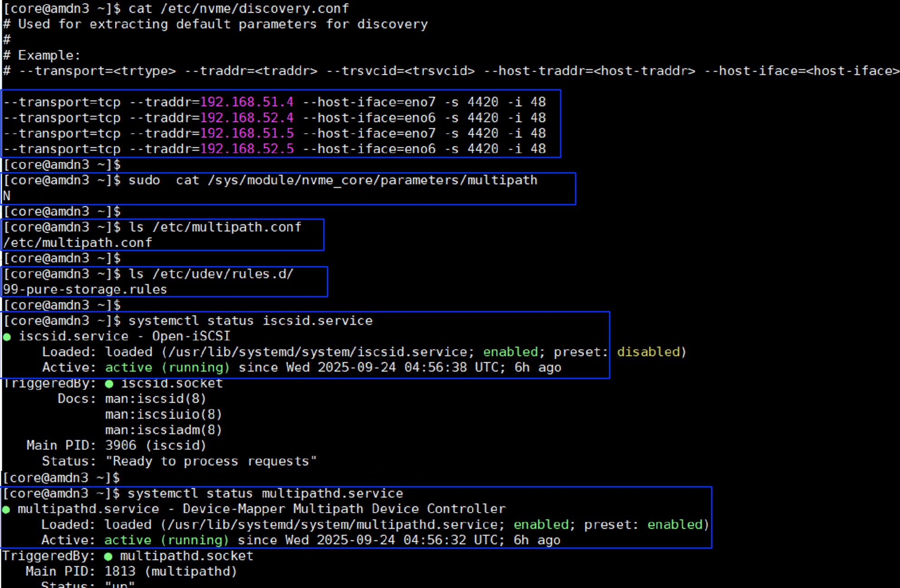Click the 'Ready to process requests' status
The width and height of the screenshot is (900, 588).
pos(211,461)
